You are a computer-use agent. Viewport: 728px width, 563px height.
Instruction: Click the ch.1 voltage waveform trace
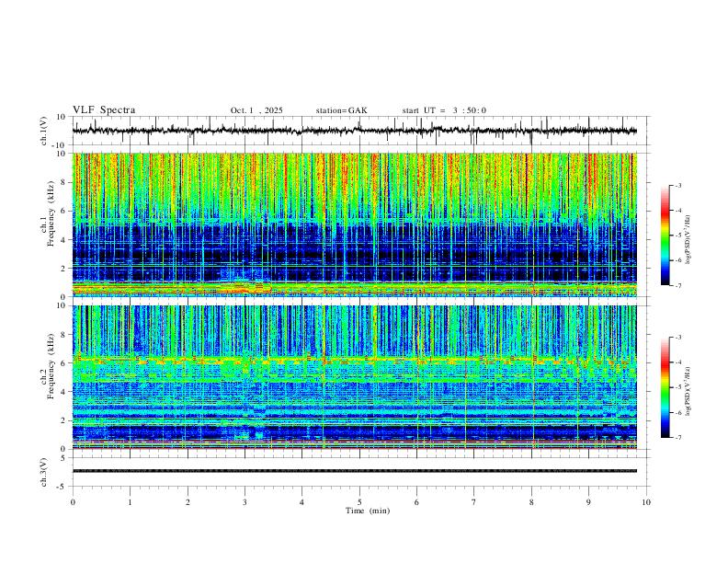[354, 131]
